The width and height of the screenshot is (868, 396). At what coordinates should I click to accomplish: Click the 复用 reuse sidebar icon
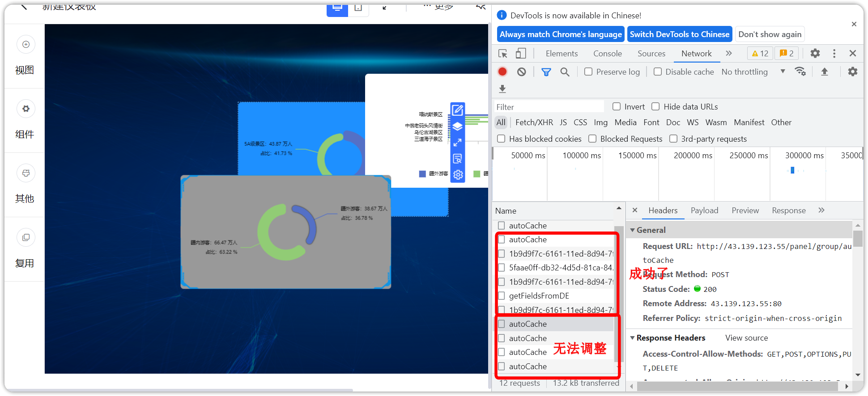[x=26, y=237]
